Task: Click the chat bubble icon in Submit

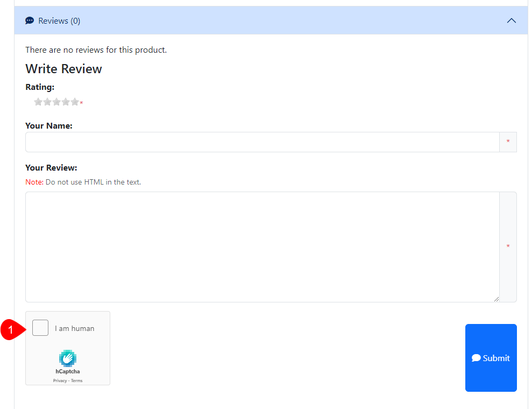Action: click(476, 358)
